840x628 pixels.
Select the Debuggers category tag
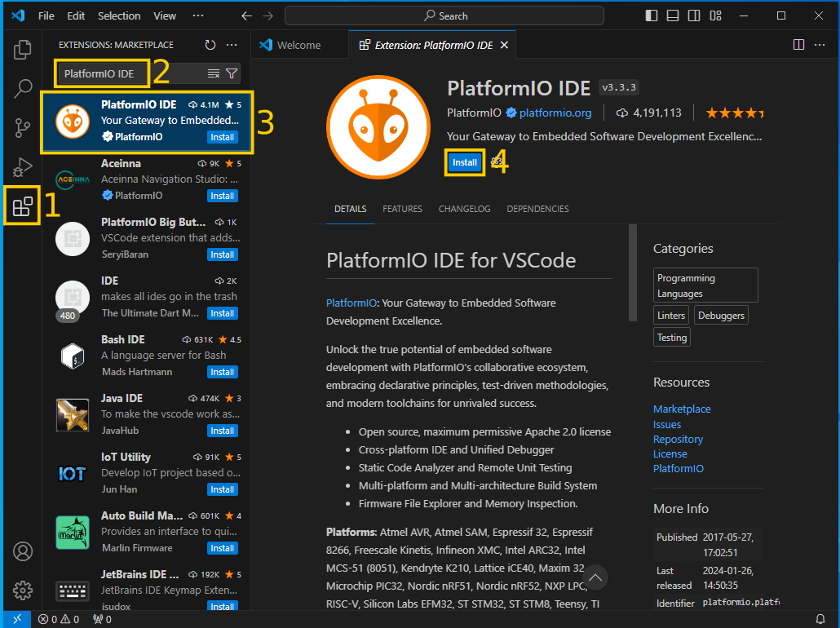point(721,315)
